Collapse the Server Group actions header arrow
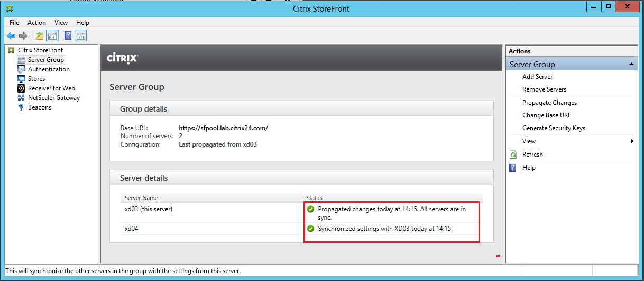Viewport: 644px width, 281px height. click(x=631, y=64)
